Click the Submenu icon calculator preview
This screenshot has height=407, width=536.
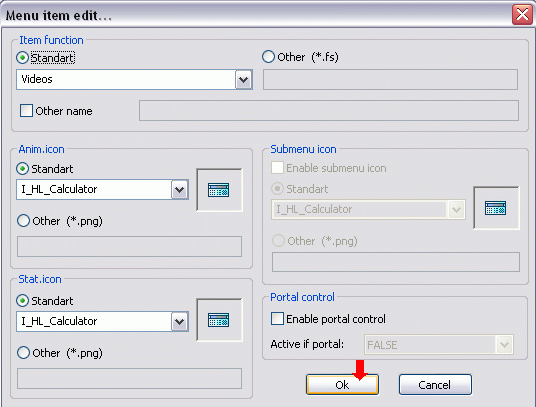(496, 208)
